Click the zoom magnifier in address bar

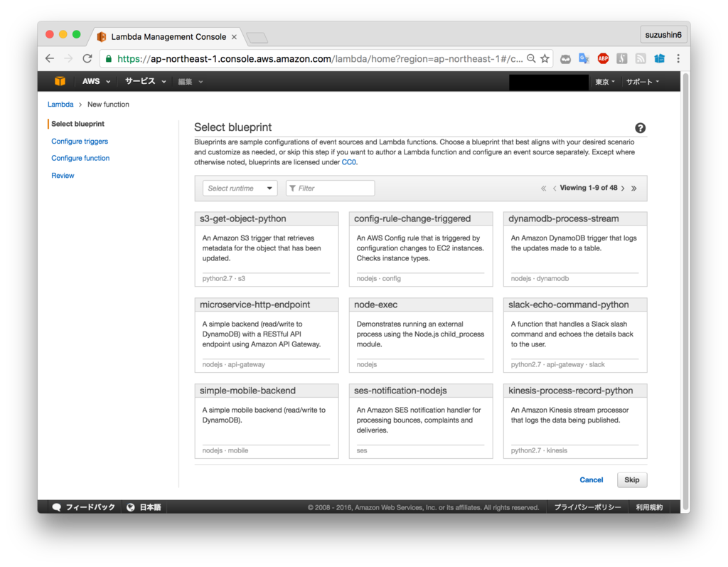point(531,58)
